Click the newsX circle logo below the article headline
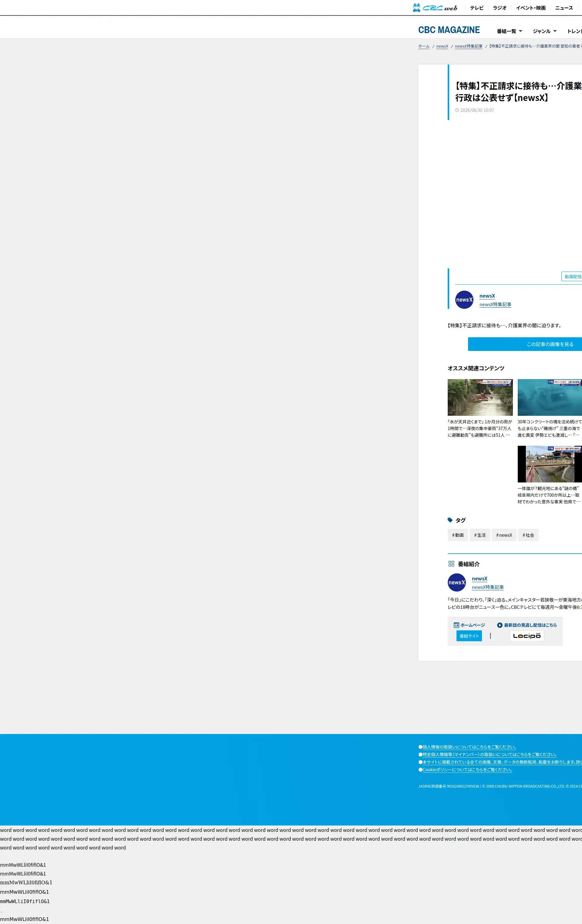 click(464, 300)
